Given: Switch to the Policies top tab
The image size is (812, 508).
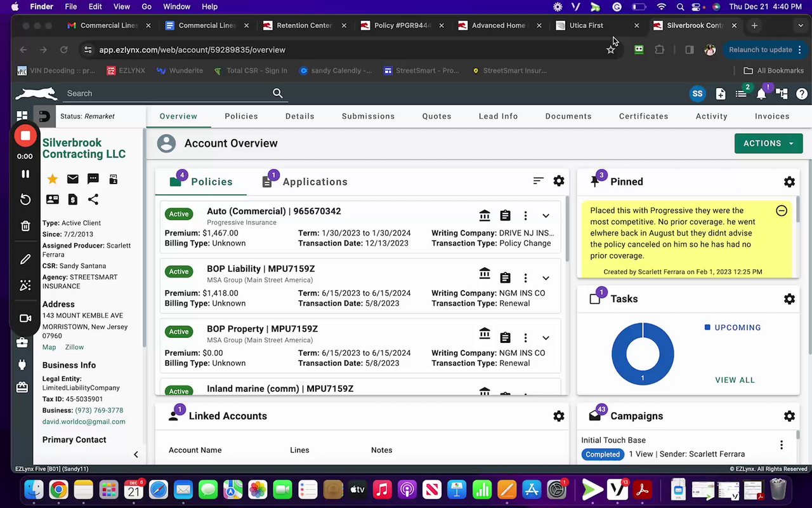Looking at the screenshot, I should click(241, 116).
